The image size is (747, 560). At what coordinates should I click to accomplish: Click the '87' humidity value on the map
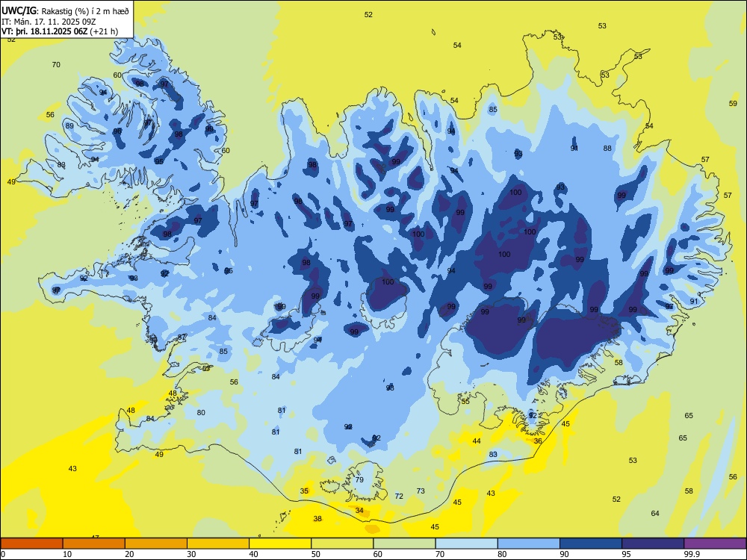[182, 337]
